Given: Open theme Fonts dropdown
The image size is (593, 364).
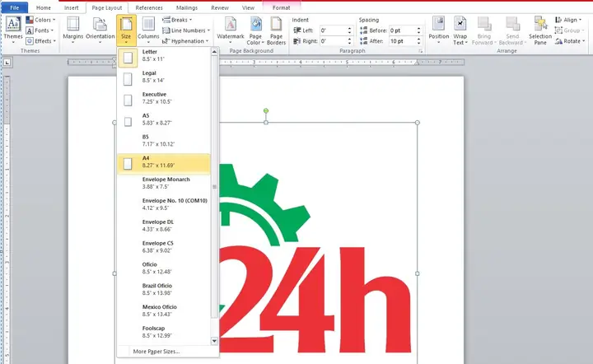Looking at the screenshot, I should point(40,30).
